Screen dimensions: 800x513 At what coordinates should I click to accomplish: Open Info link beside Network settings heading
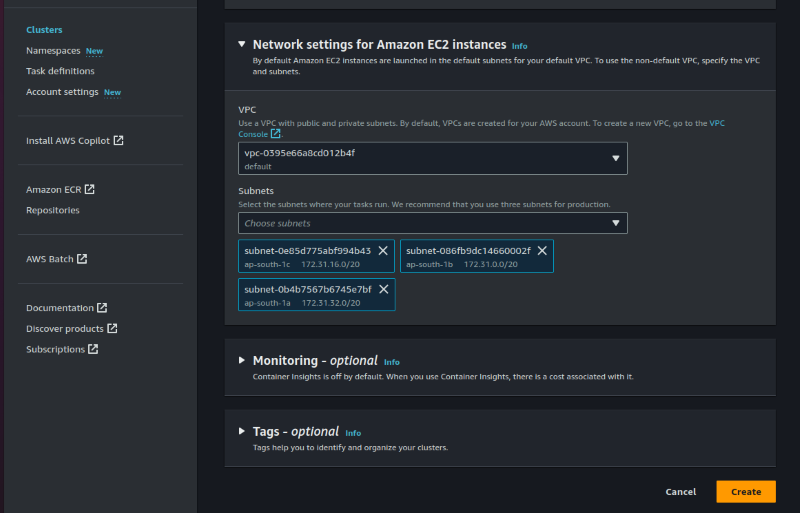tap(519, 46)
